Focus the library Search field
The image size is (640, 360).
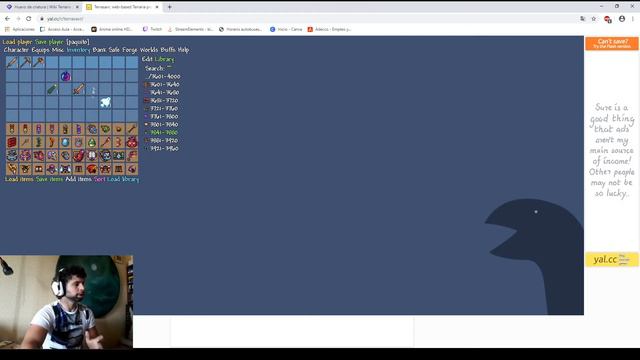coord(159,68)
